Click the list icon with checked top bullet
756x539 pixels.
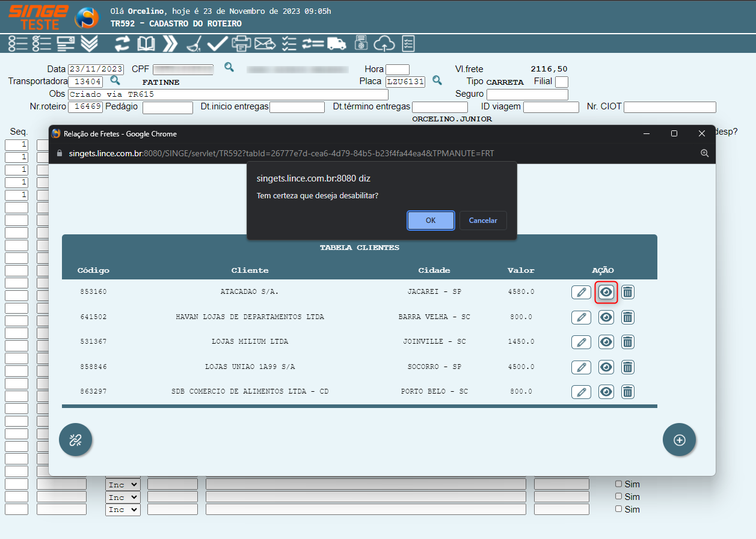point(41,44)
